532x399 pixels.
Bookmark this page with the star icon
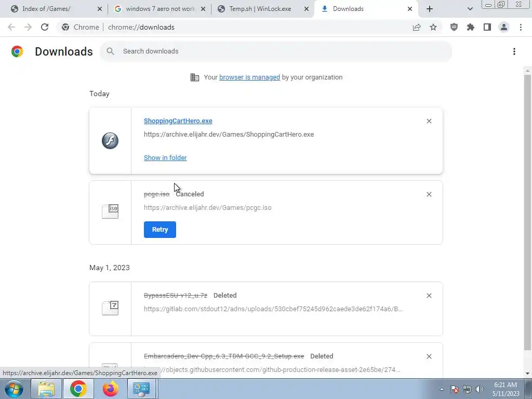click(433, 27)
